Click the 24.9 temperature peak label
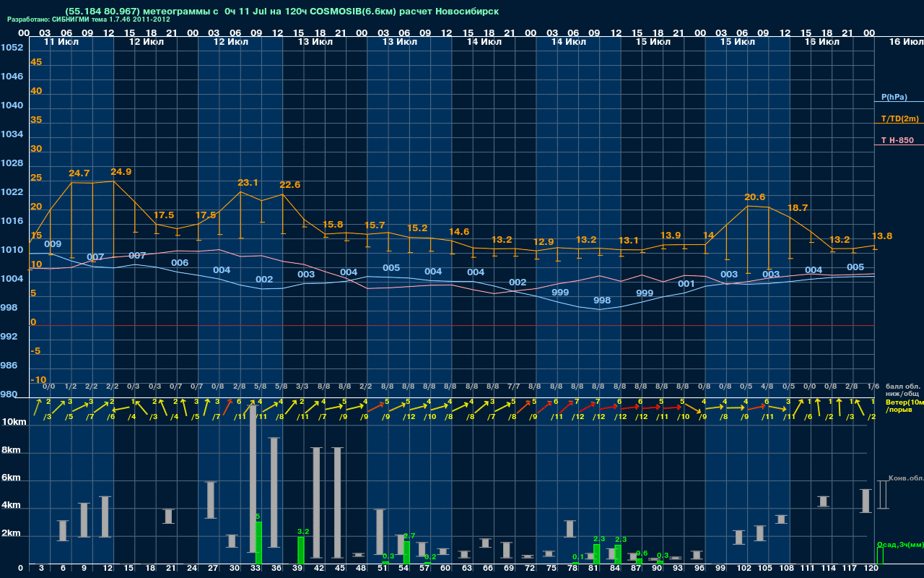Image resolution: width=924 pixels, height=578 pixels. [121, 172]
